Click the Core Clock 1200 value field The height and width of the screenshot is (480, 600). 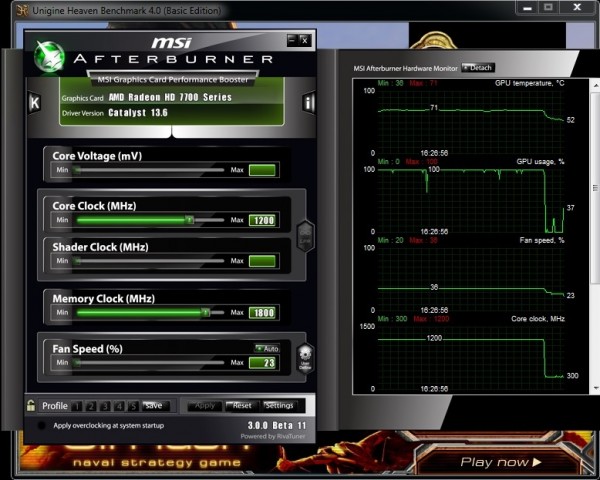coord(262,220)
